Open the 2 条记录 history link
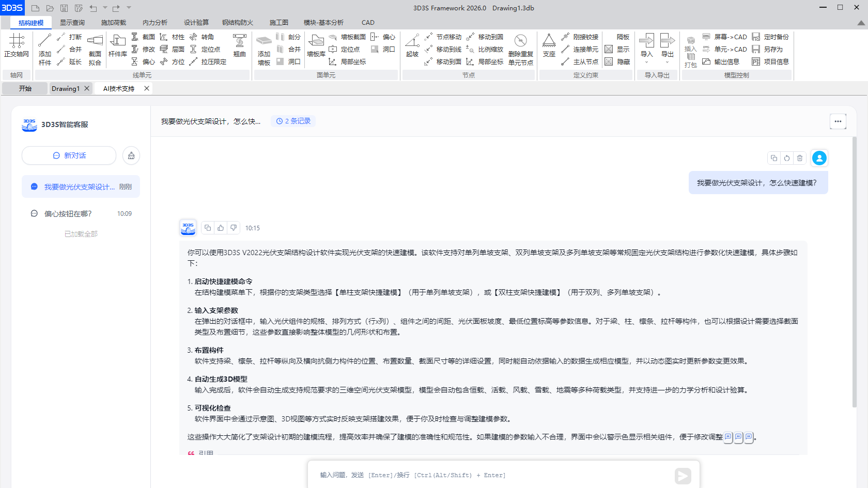Viewport: 868px width, 488px height. (293, 121)
